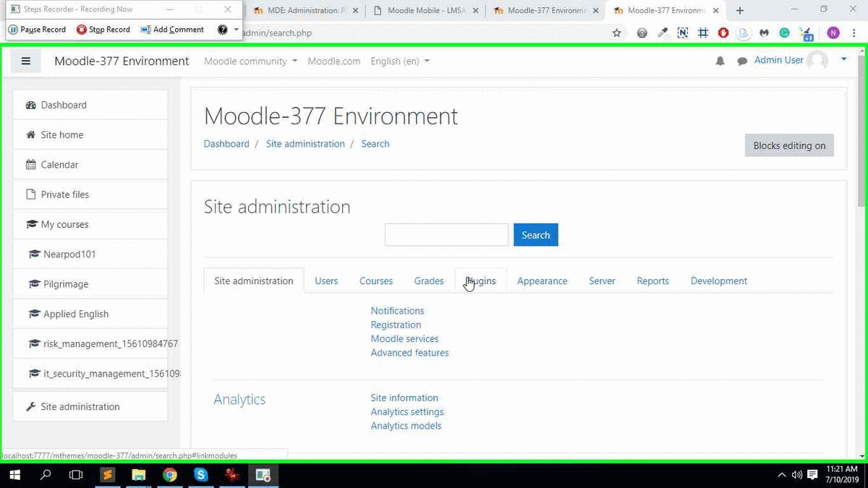Screen dimensions: 868x488
Task: Click the Steps Recorder help icon
Action: pyautogui.click(x=223, y=30)
